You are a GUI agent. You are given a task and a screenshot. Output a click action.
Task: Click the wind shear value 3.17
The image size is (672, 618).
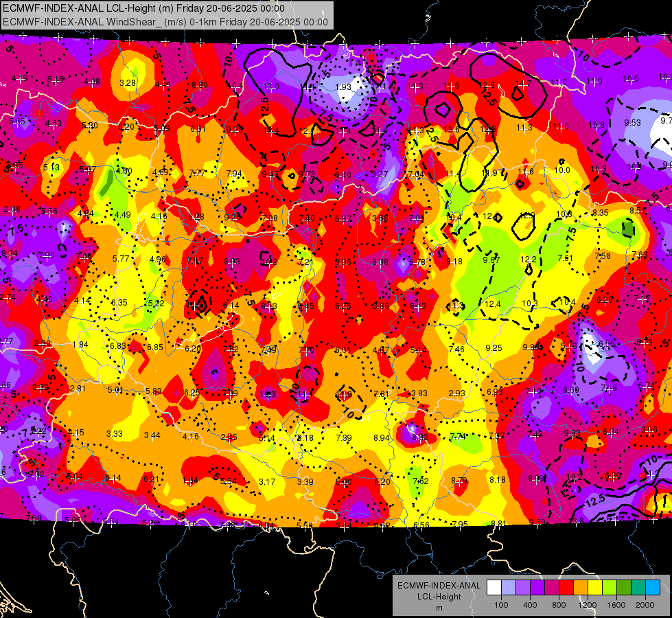coord(267,481)
